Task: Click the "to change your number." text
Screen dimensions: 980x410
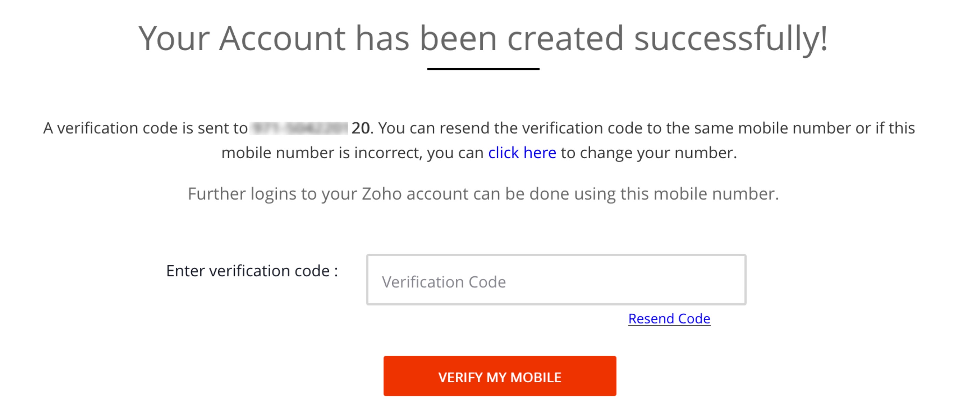Action: (649, 153)
